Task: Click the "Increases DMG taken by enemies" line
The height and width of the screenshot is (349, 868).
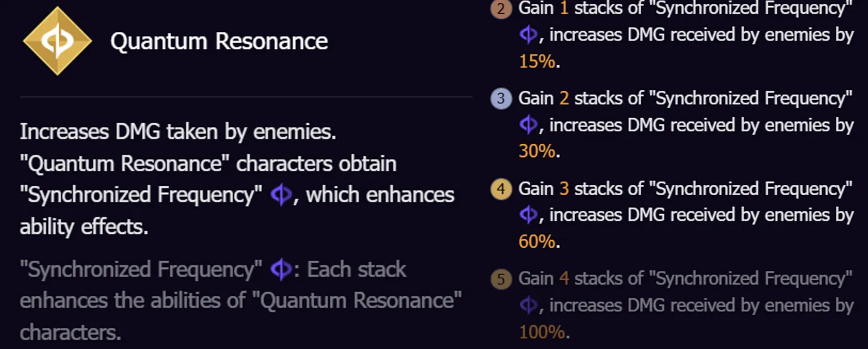Action: tap(178, 132)
